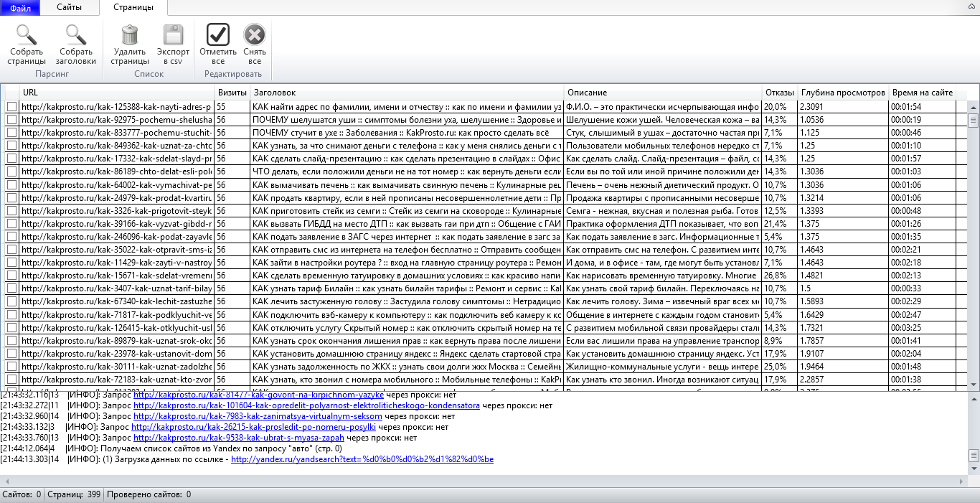Tick checkbox for kak-125388-kak-nayti-adres row
Viewport: 980px width, 503px height.
click(11, 106)
